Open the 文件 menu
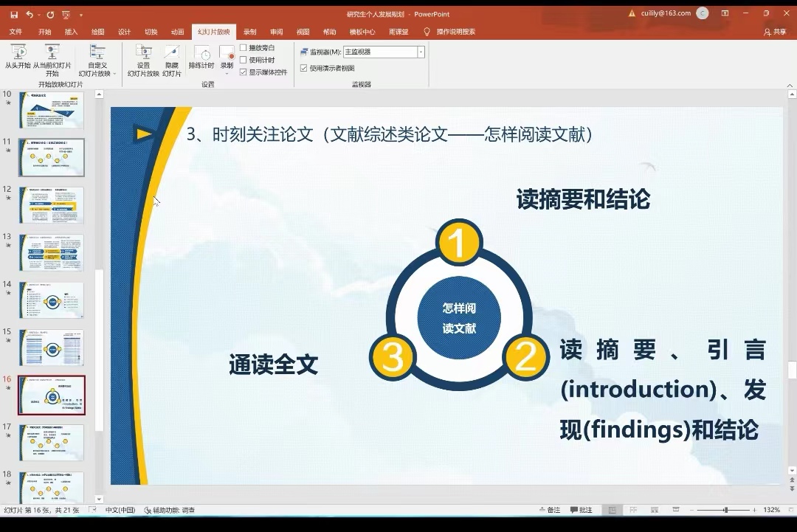Screen dimensions: 797x532 tap(15, 31)
